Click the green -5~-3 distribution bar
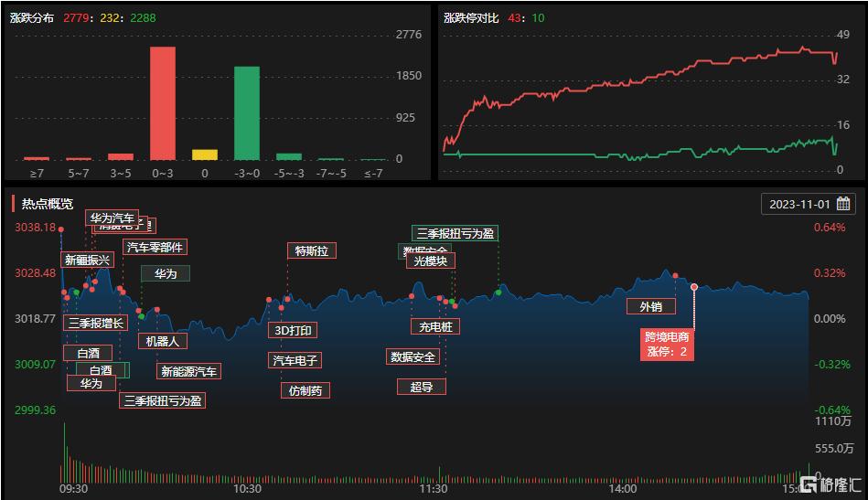Image resolution: width=868 pixels, height=500 pixels. tap(289, 157)
